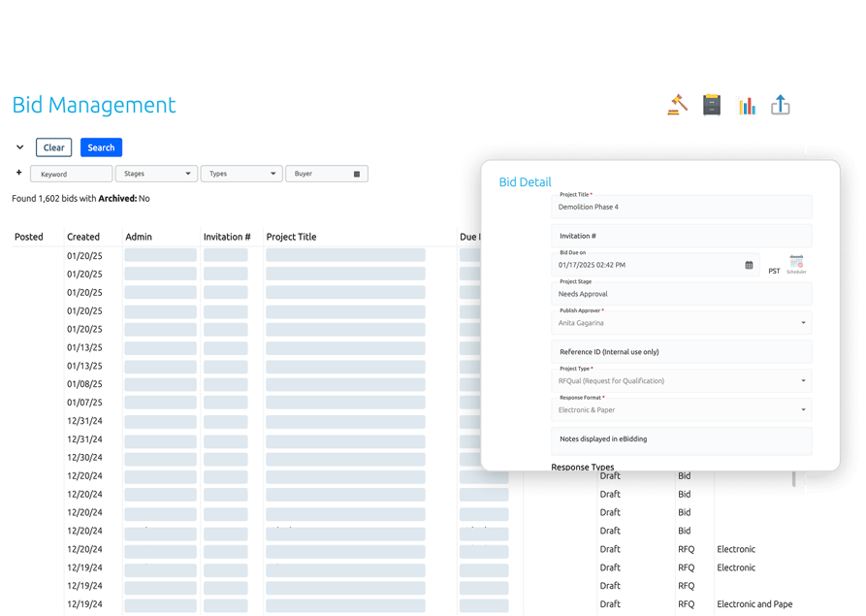866x616 pixels.
Task: Click the Search button
Action: coord(101,147)
